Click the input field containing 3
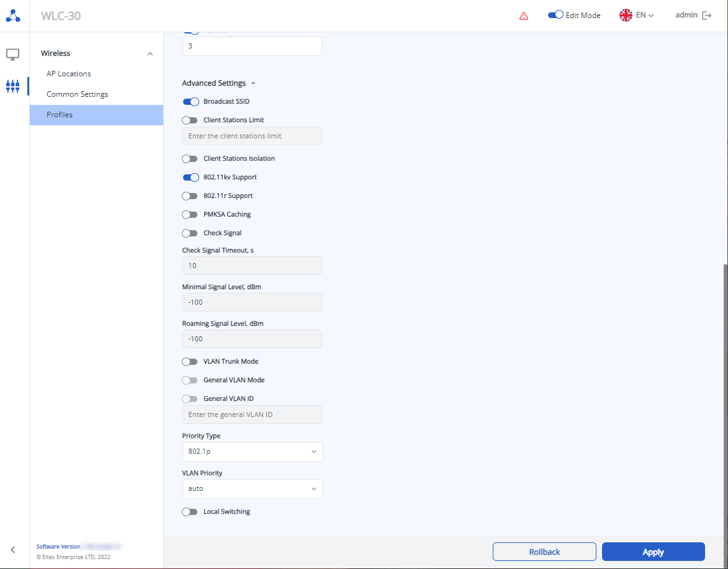 pyautogui.click(x=252, y=46)
